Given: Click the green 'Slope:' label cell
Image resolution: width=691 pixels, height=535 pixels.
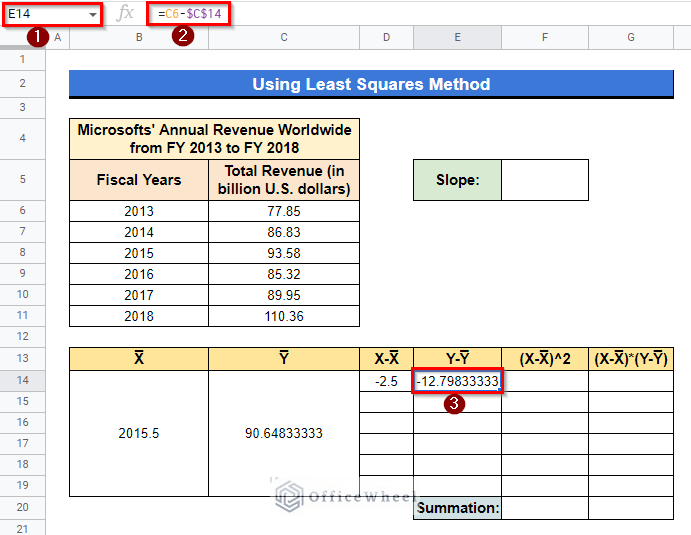Looking at the screenshot, I should click(x=457, y=180).
